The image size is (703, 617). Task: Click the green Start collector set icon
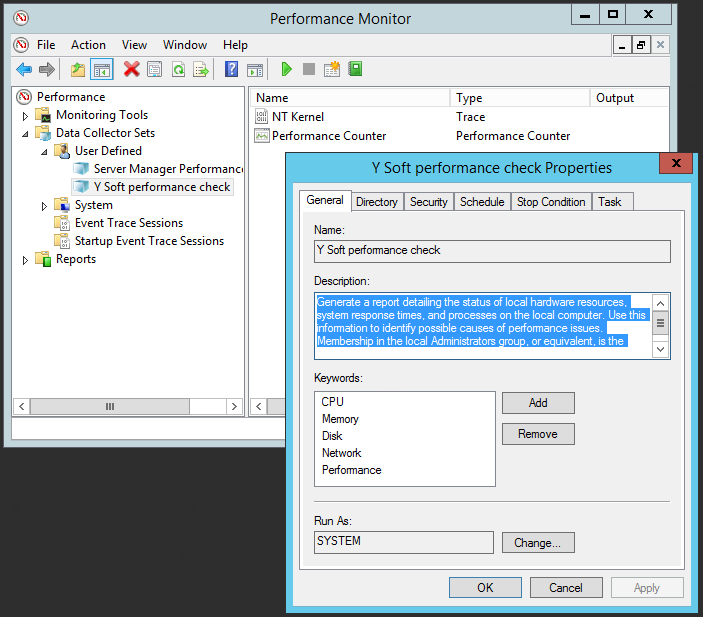[286, 69]
